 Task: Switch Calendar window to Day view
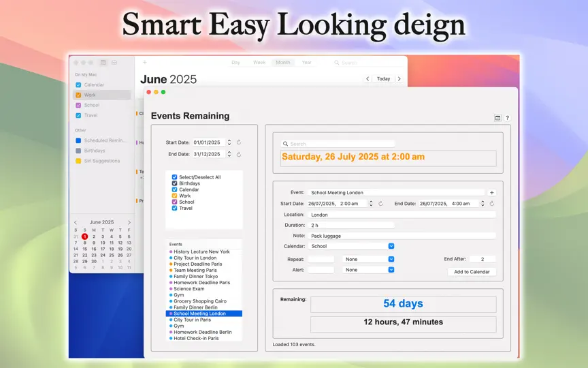(x=236, y=62)
